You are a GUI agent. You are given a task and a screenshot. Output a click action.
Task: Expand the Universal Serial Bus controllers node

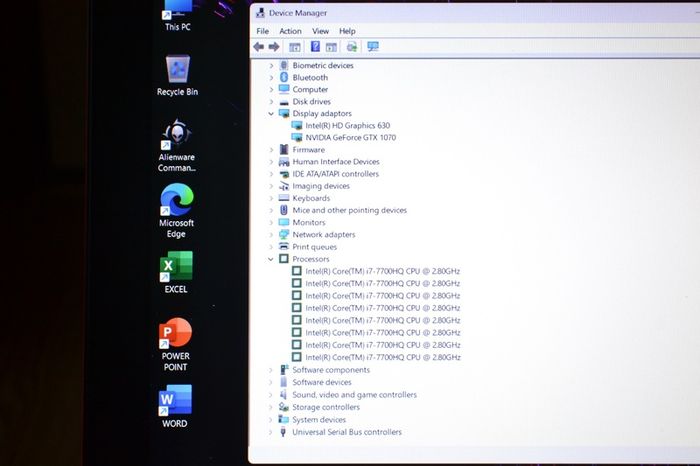(270, 432)
